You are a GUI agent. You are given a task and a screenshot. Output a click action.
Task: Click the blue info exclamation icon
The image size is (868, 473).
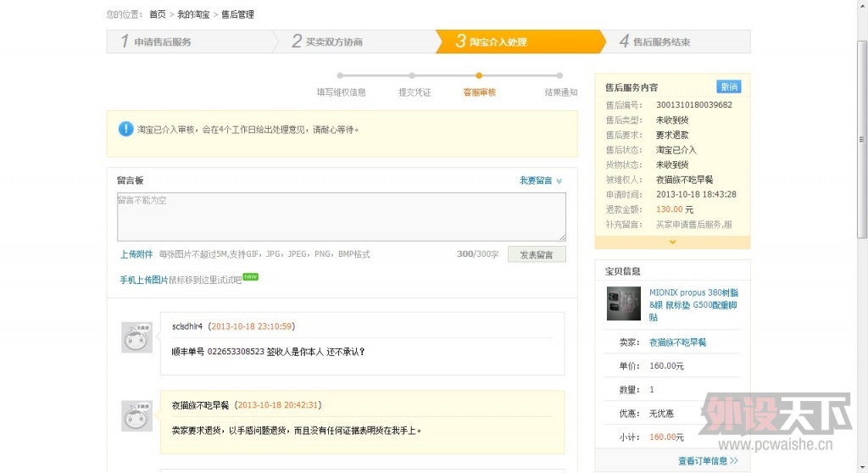125,129
